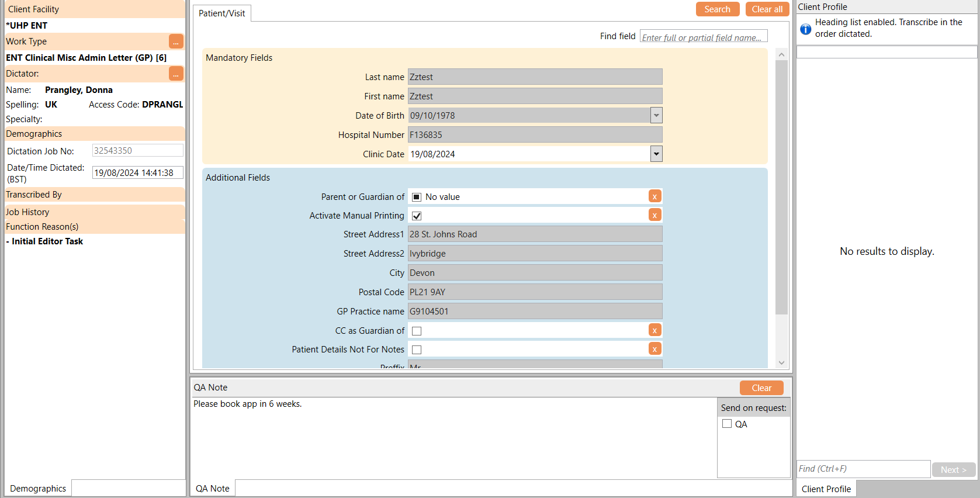Check Patient Details Not For Notes checkbox
980x498 pixels.
tap(417, 350)
